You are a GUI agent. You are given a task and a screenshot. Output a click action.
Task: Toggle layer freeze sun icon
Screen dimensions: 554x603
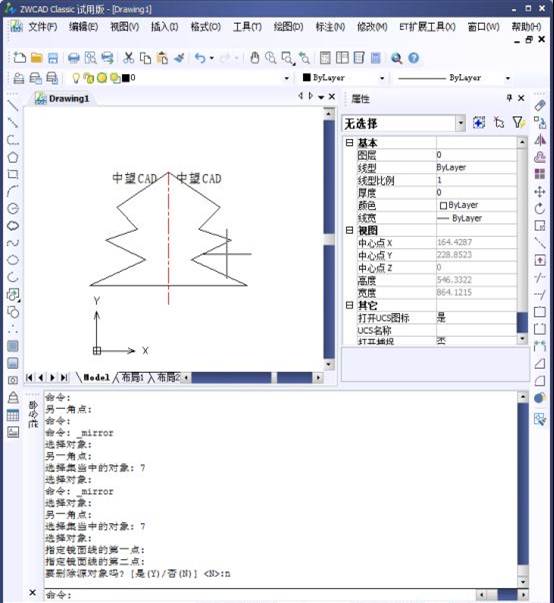click(102, 78)
